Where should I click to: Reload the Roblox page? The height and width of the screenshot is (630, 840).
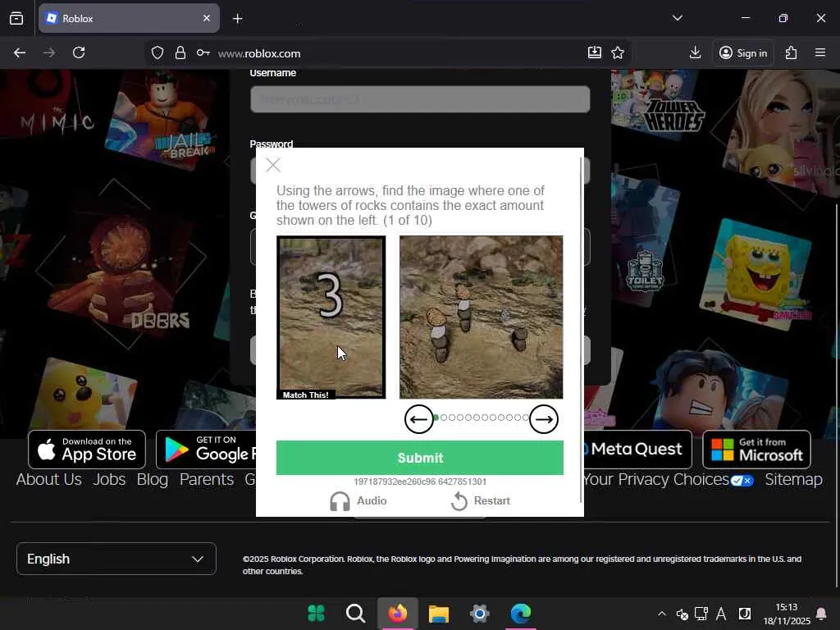[79, 52]
